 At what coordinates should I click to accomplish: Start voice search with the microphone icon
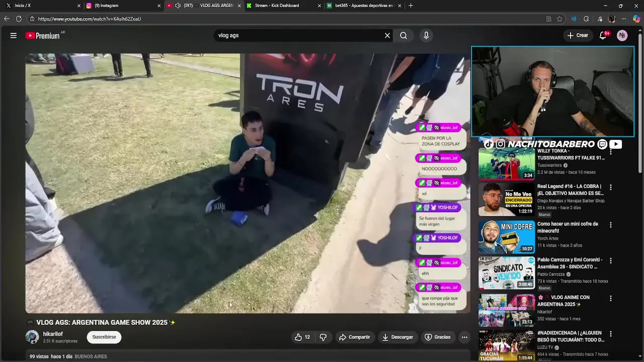pyautogui.click(x=426, y=36)
